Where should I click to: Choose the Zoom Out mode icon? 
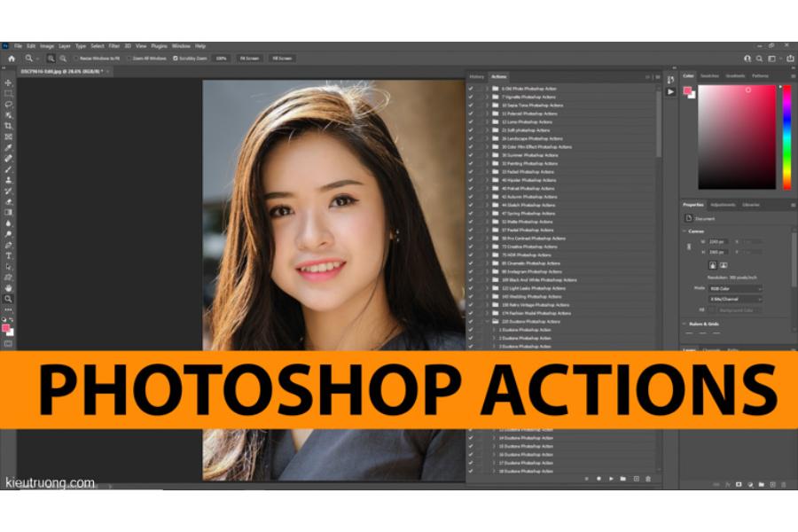tap(63, 59)
